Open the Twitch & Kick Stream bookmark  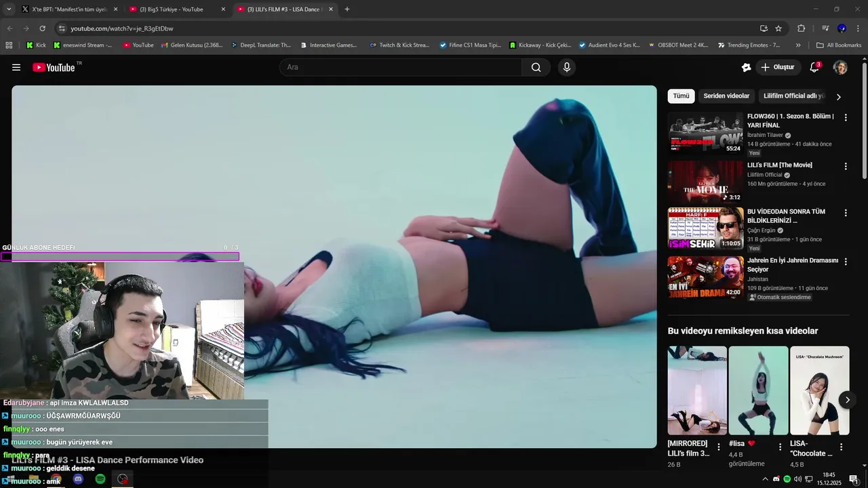(399, 45)
